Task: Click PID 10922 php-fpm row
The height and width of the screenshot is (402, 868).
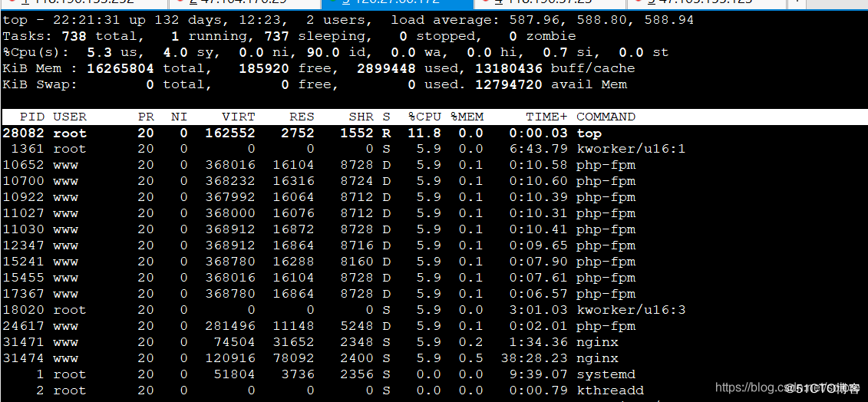Action: point(23,197)
